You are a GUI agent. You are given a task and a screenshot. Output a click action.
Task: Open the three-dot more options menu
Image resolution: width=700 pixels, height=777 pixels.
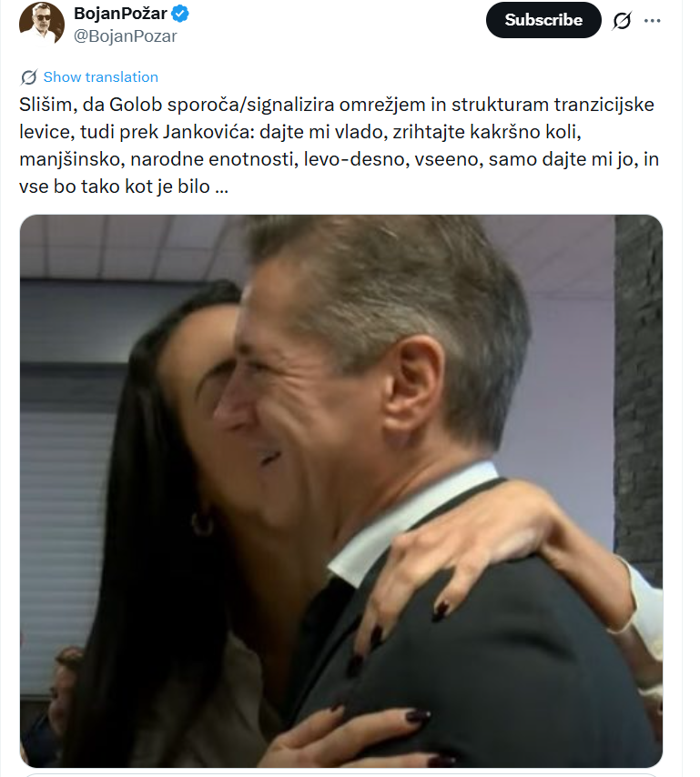tap(652, 20)
